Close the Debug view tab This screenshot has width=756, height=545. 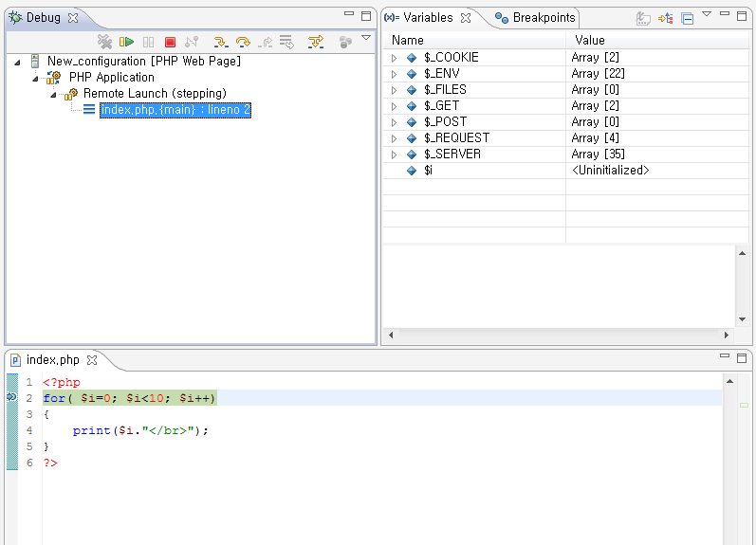click(x=73, y=18)
